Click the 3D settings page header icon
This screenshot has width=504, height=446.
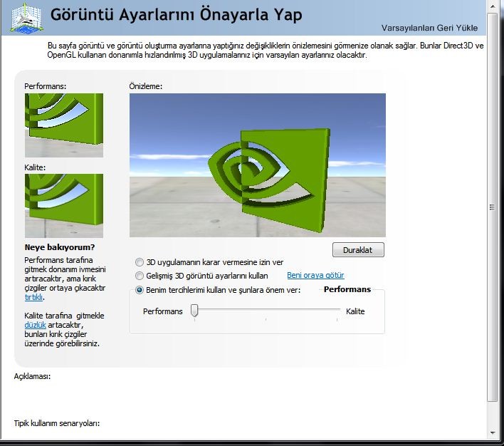26,17
